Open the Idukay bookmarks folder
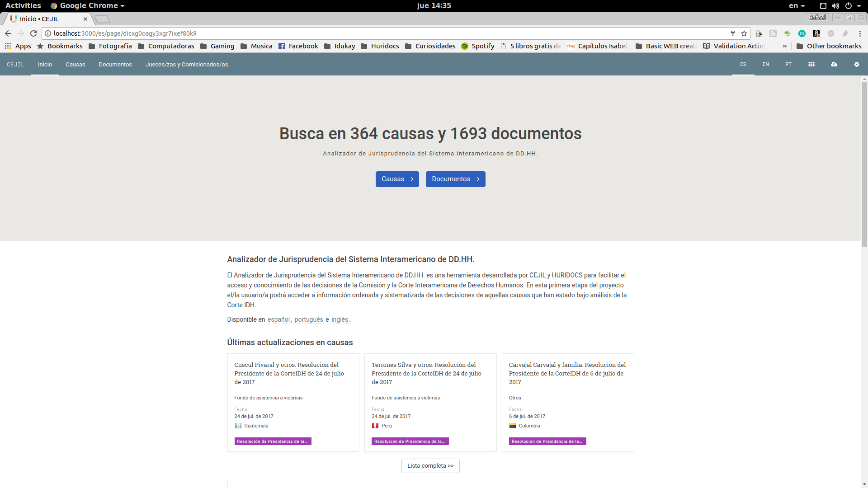Image resolution: width=868 pixels, height=488 pixels. click(340, 46)
